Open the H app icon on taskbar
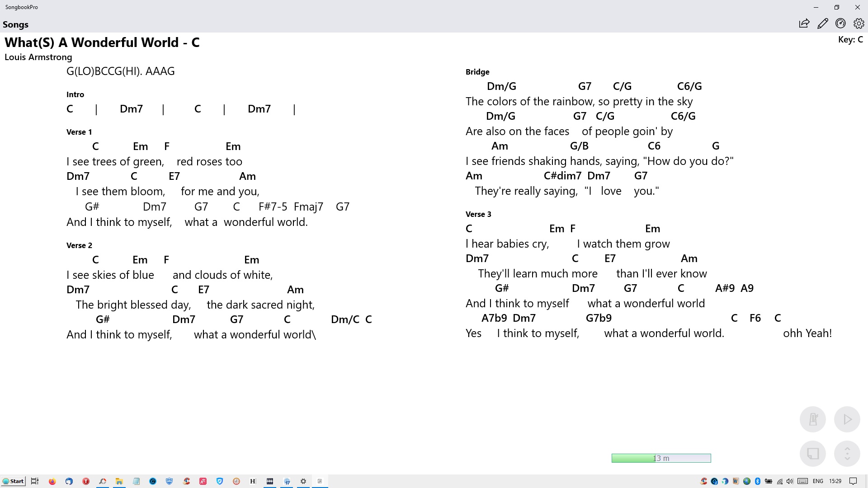The width and height of the screenshot is (868, 488). 253,481
